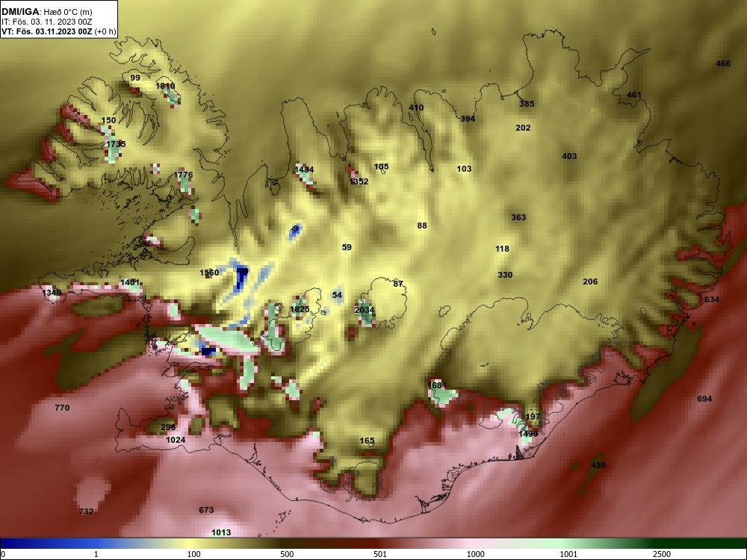
Task: Click the map value 150
Action: 108,120
